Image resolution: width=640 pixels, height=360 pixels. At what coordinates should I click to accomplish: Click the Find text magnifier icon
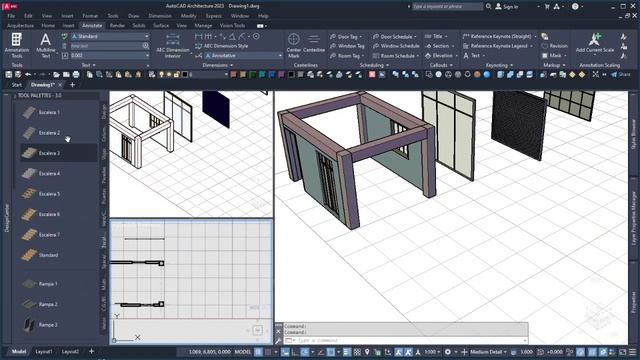point(146,46)
